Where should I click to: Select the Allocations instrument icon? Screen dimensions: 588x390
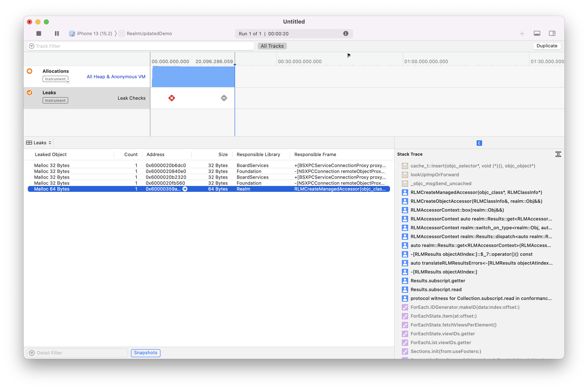coord(30,71)
